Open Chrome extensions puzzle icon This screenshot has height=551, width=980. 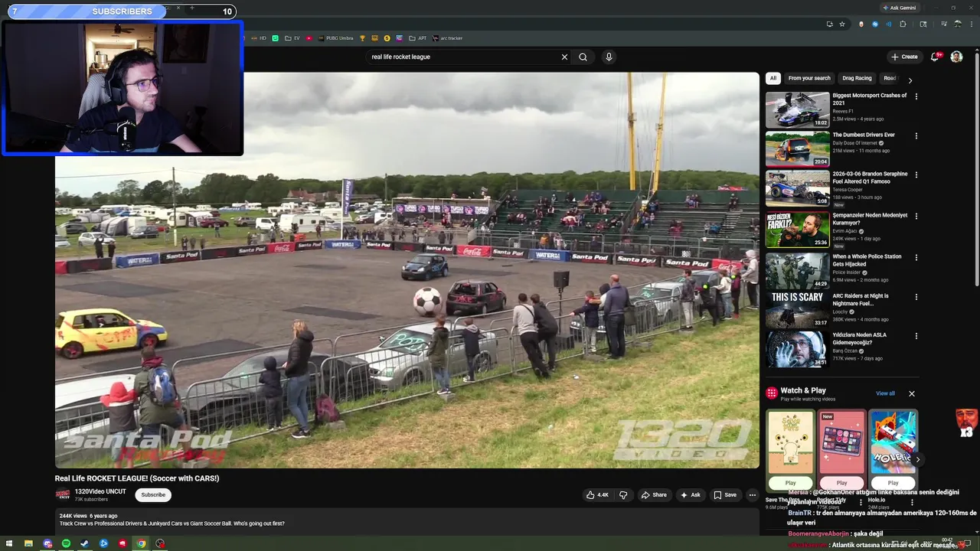[x=903, y=24]
